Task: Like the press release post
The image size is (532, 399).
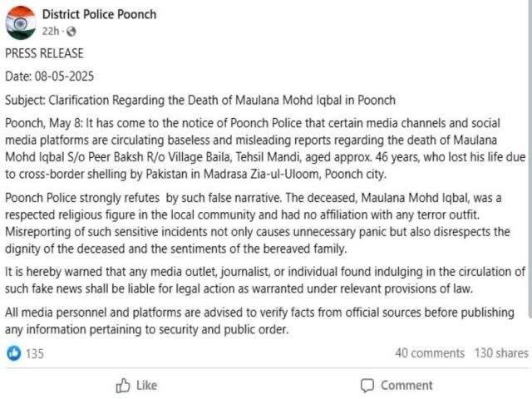Action: pyautogui.click(x=136, y=386)
